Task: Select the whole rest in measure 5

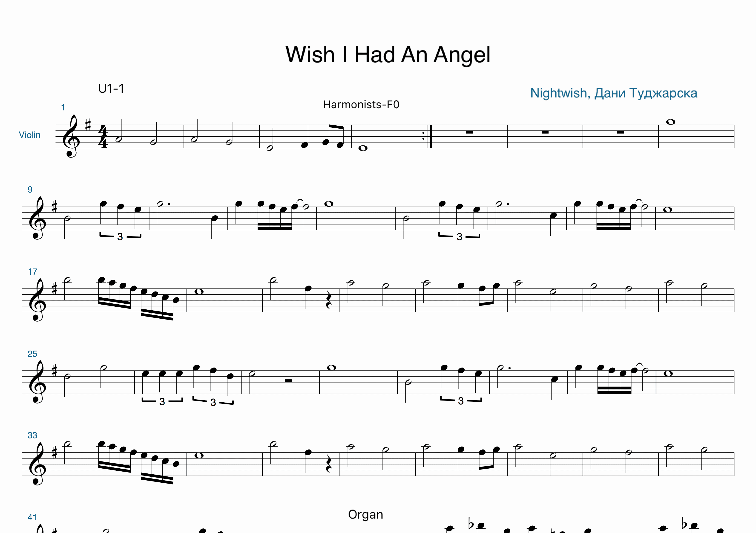Action: pyautogui.click(x=469, y=132)
